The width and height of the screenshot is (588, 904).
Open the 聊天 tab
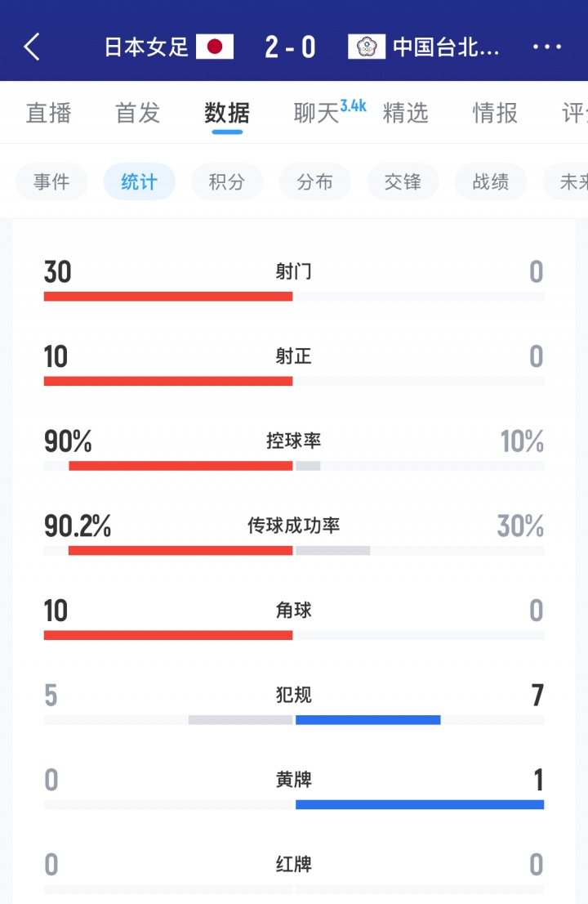pyautogui.click(x=317, y=113)
